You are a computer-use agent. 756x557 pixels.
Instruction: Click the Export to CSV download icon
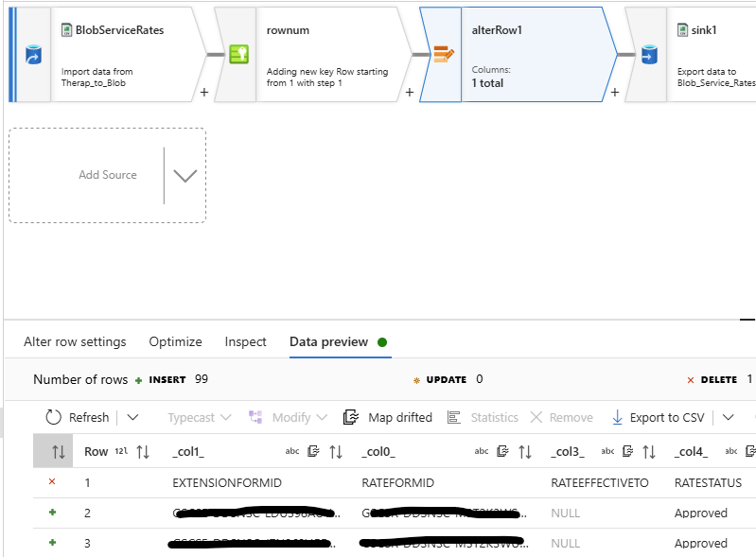pos(617,417)
